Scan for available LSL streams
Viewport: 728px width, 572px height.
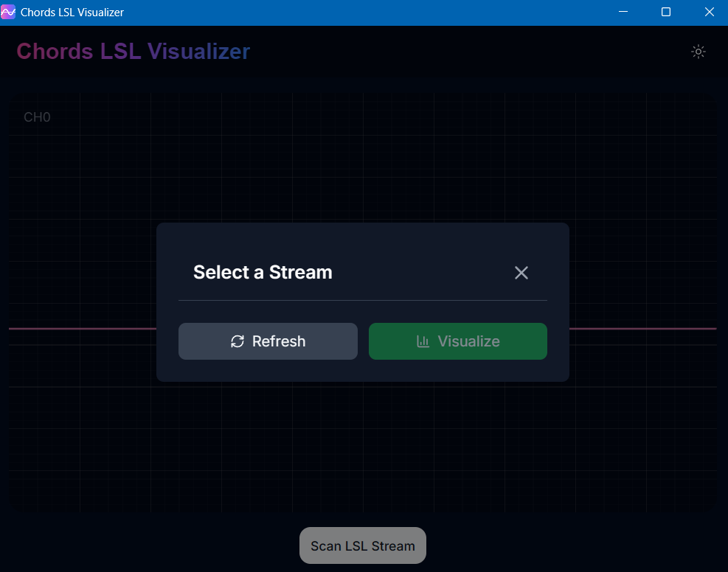click(x=362, y=545)
